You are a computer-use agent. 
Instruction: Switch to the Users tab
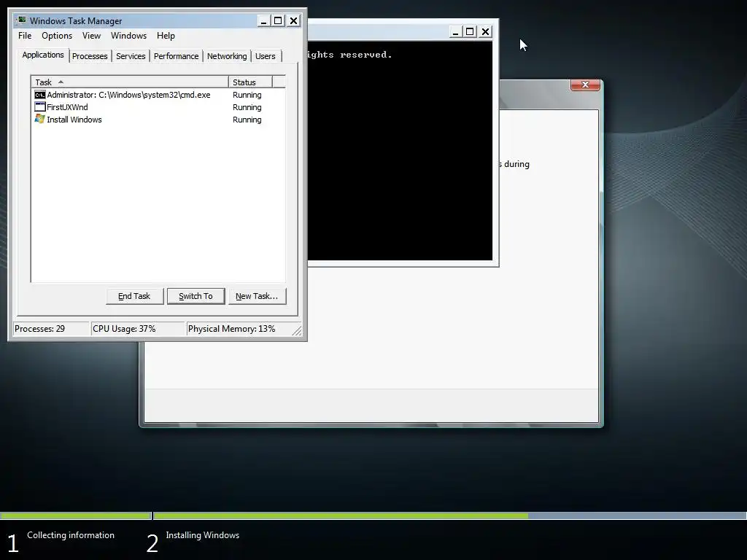pos(266,56)
